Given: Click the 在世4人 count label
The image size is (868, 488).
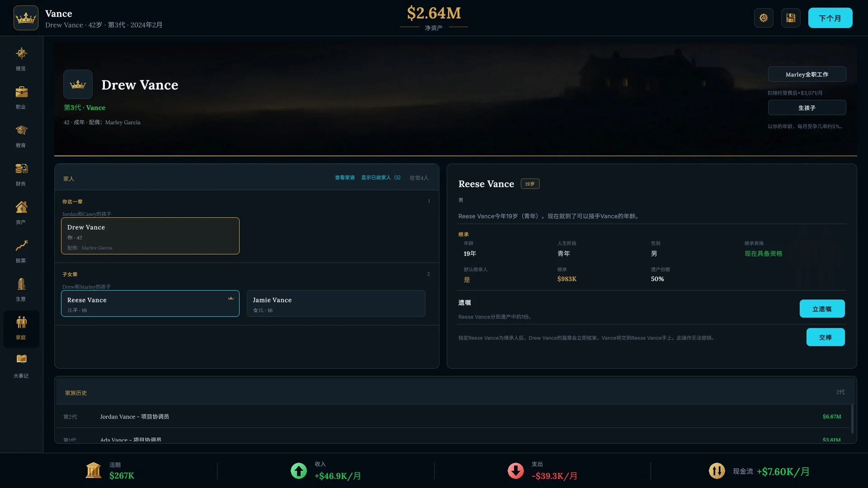Looking at the screenshot, I should [x=419, y=178].
